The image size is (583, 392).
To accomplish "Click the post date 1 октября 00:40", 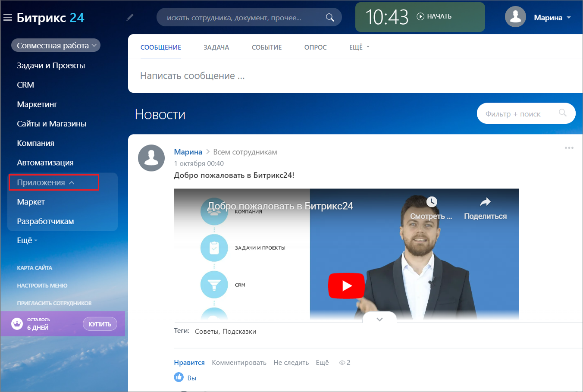I will 199,163.
